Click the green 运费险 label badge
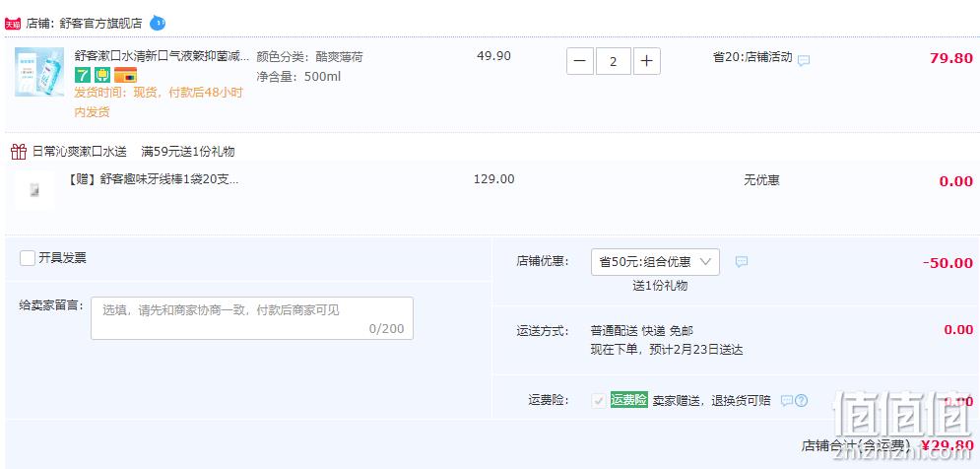 click(x=629, y=400)
